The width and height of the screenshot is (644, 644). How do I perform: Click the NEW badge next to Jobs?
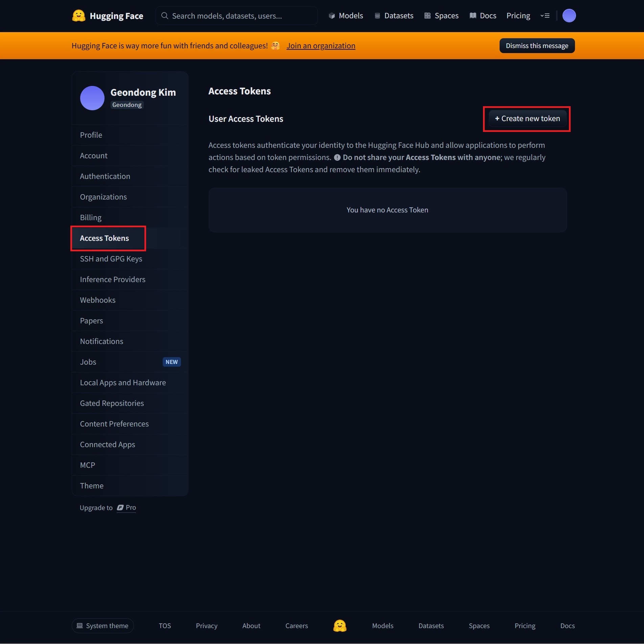coord(172,362)
